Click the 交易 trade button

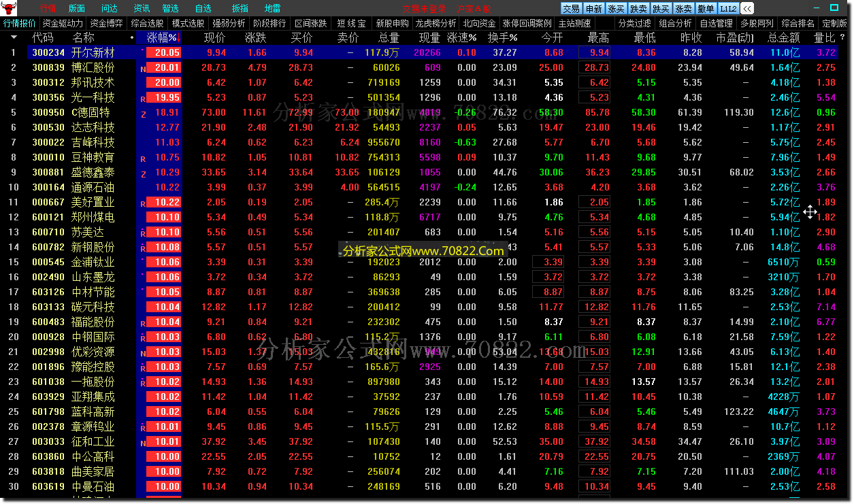click(x=572, y=9)
